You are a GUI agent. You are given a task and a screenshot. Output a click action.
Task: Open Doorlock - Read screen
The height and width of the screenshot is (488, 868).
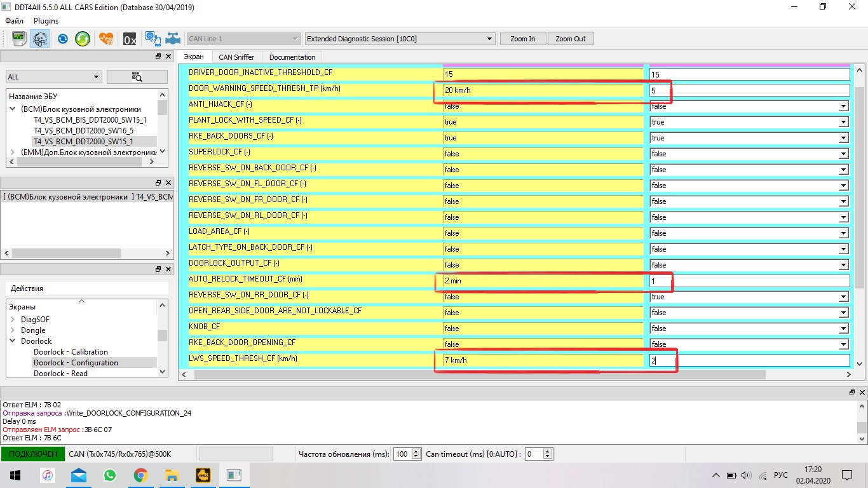(61, 374)
